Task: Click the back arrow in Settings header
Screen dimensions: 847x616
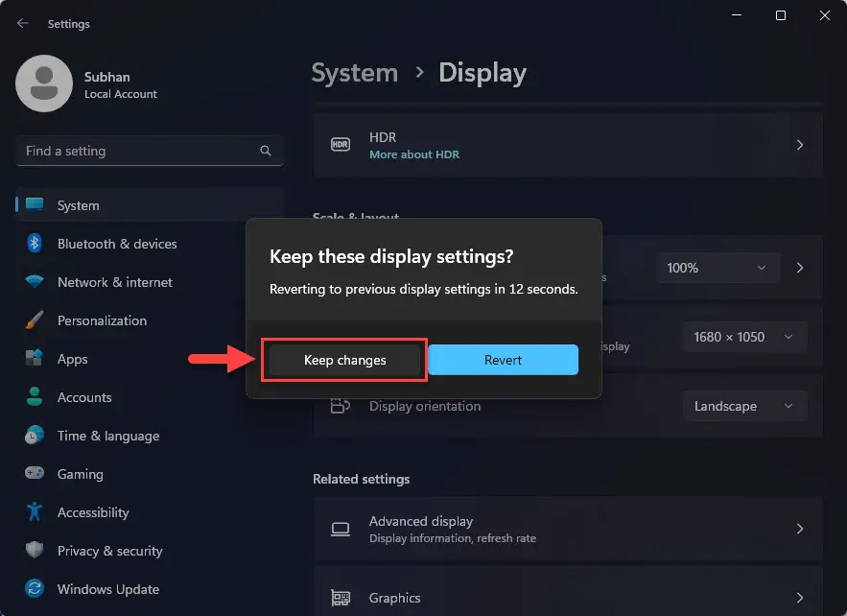Action: click(23, 23)
